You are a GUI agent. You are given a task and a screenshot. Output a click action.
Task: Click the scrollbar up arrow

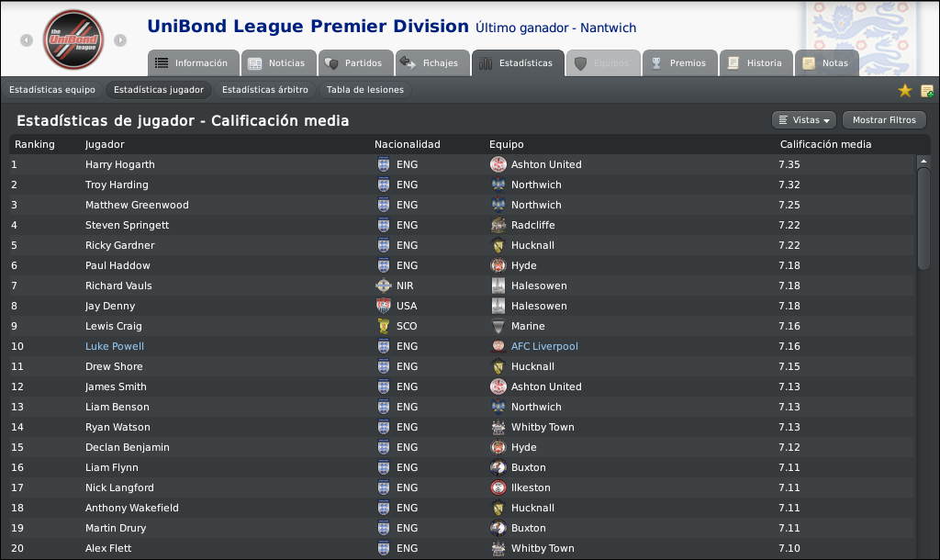click(923, 162)
